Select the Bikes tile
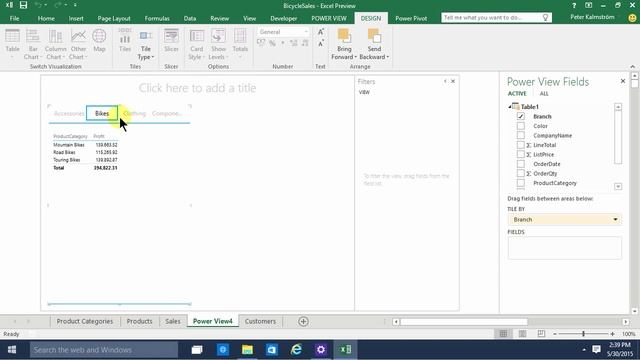 pyautogui.click(x=102, y=113)
